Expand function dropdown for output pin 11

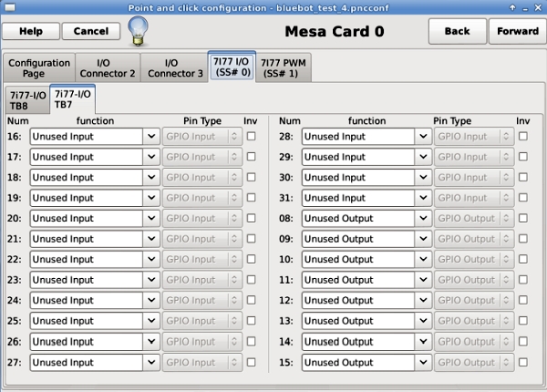click(x=423, y=280)
